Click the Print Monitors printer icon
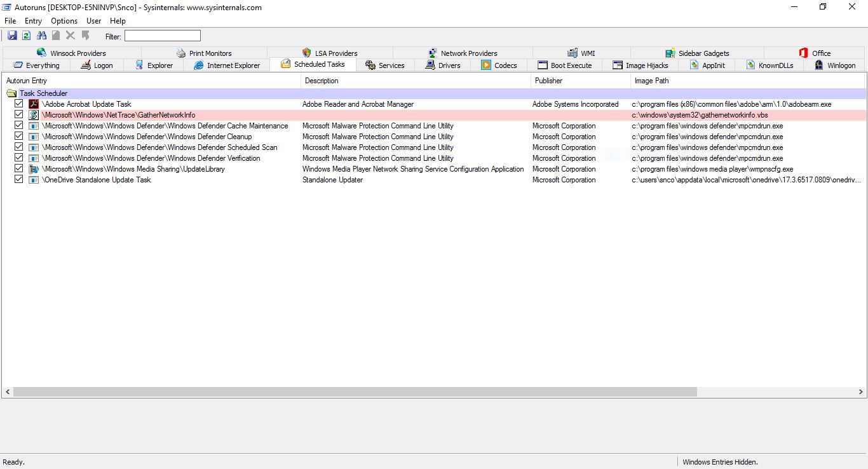The width and height of the screenshot is (868, 469). 181,53
